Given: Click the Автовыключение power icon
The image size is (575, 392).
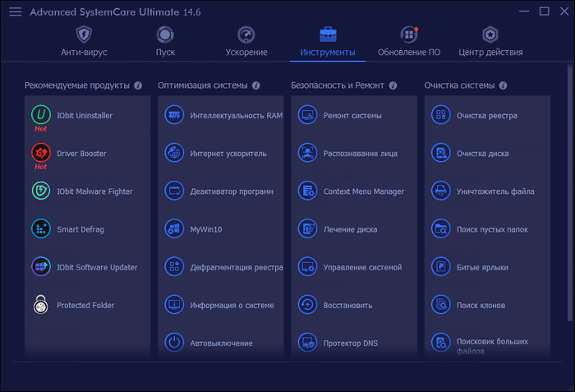Looking at the screenshot, I should click(x=174, y=343).
